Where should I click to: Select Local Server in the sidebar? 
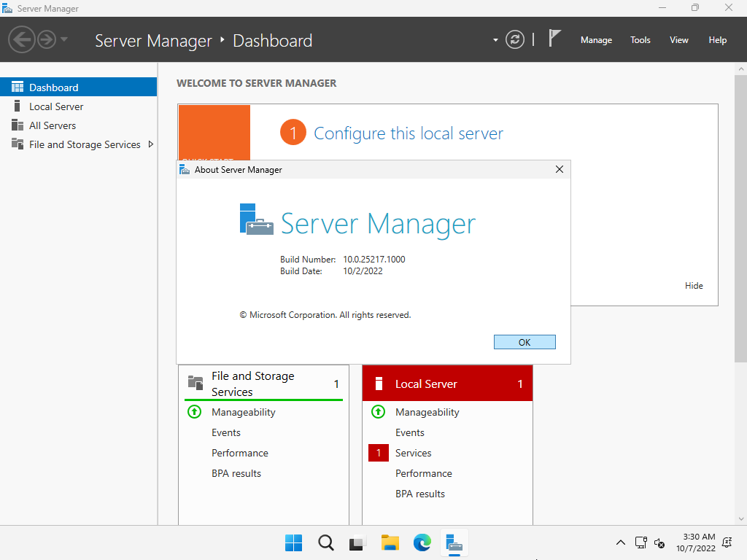click(78, 106)
